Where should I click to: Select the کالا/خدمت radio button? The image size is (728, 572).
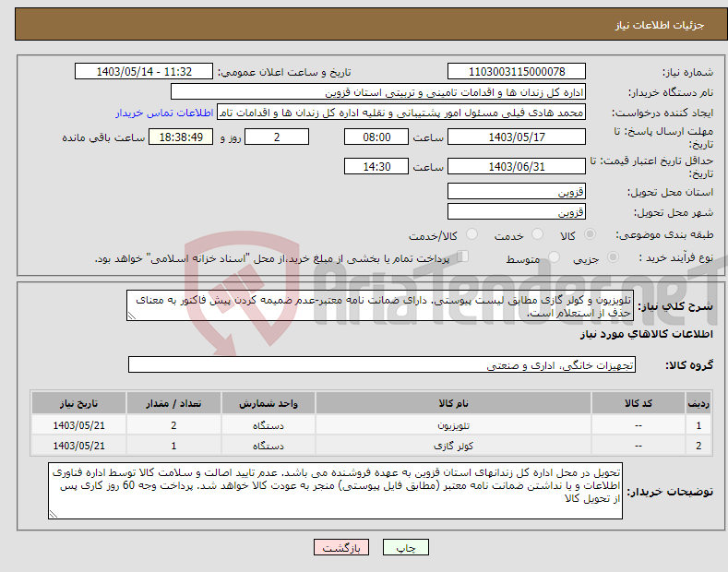(x=471, y=234)
